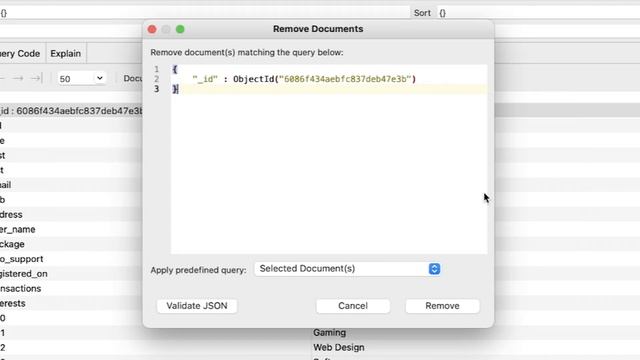Viewport: 640px width, 360px height.
Task: Switch to the Query Code tab
Action: coord(20,53)
